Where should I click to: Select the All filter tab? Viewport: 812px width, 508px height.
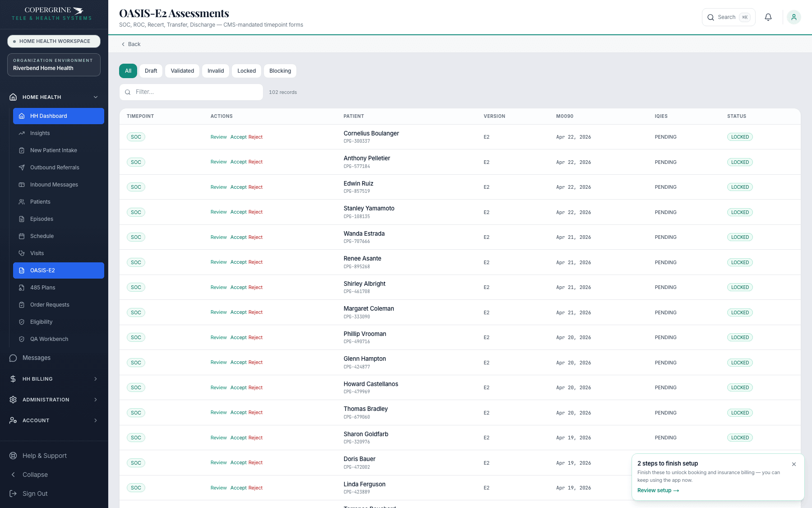[128, 71]
